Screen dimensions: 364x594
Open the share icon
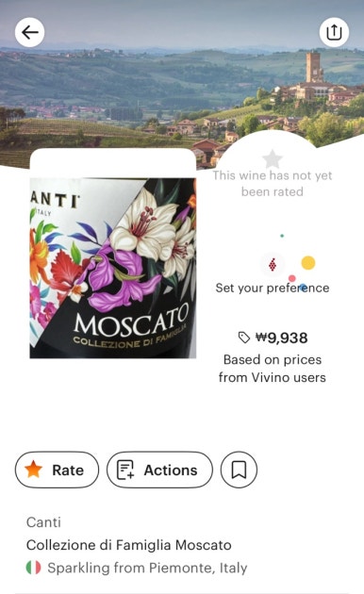(x=334, y=32)
